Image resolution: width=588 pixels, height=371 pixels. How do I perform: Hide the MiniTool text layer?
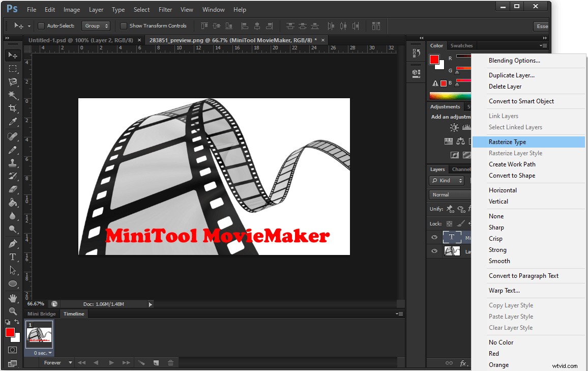pos(434,237)
